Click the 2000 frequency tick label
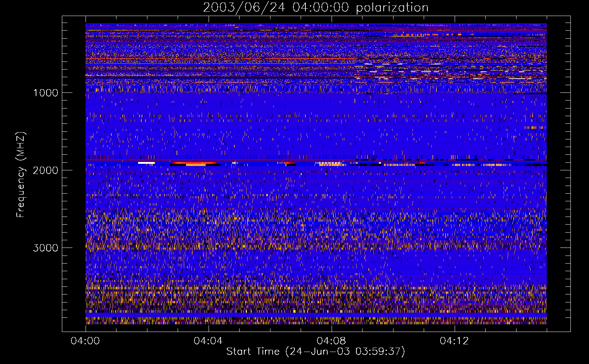This screenshot has height=364, width=589. pos(46,170)
